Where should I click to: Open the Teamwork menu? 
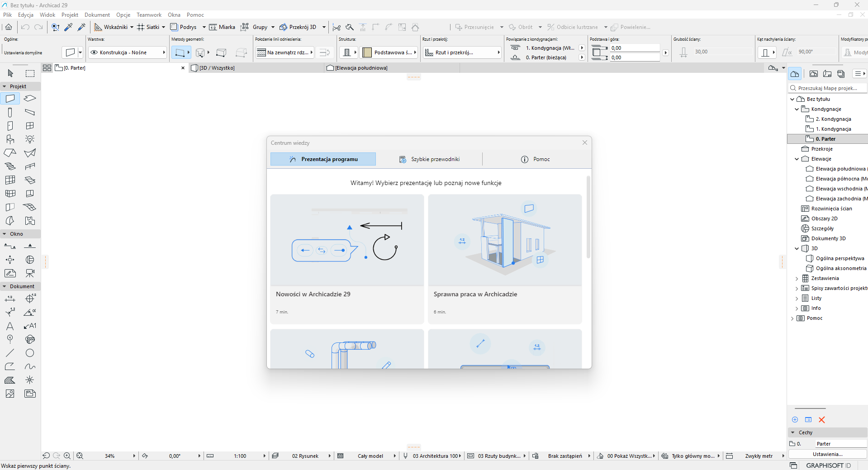(x=149, y=15)
